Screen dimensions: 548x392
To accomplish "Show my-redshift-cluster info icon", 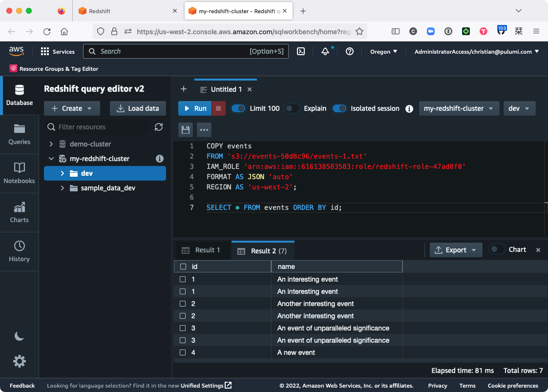I will (160, 159).
